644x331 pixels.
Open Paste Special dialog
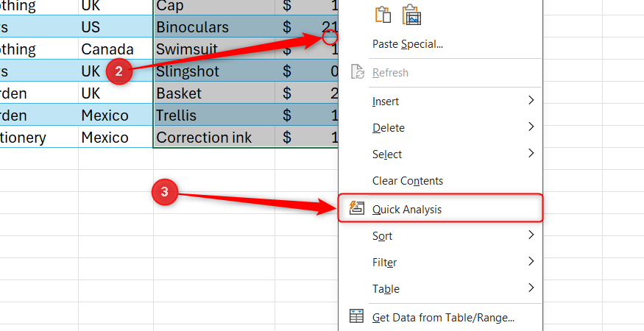point(440,44)
